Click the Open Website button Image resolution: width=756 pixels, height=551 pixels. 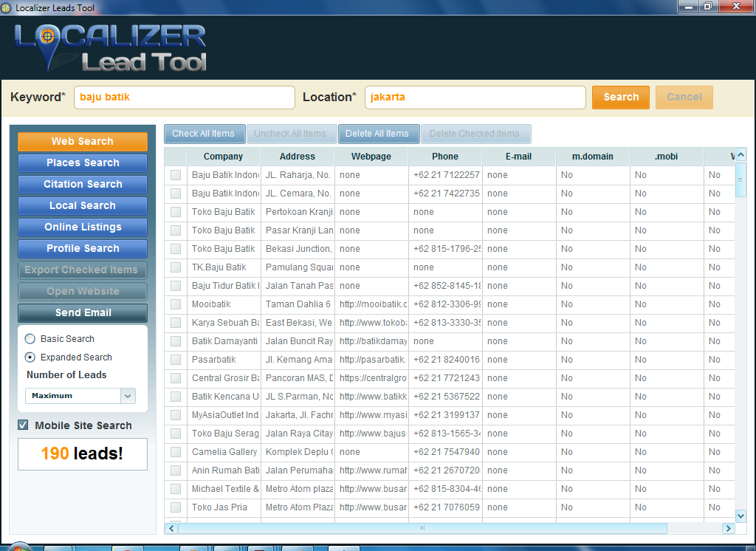point(83,292)
